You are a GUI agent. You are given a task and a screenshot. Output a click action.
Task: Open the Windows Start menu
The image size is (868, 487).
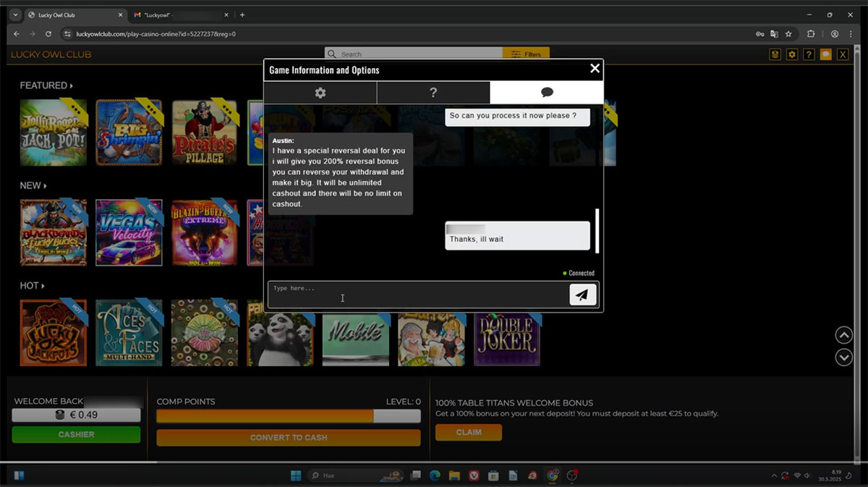[x=295, y=475]
